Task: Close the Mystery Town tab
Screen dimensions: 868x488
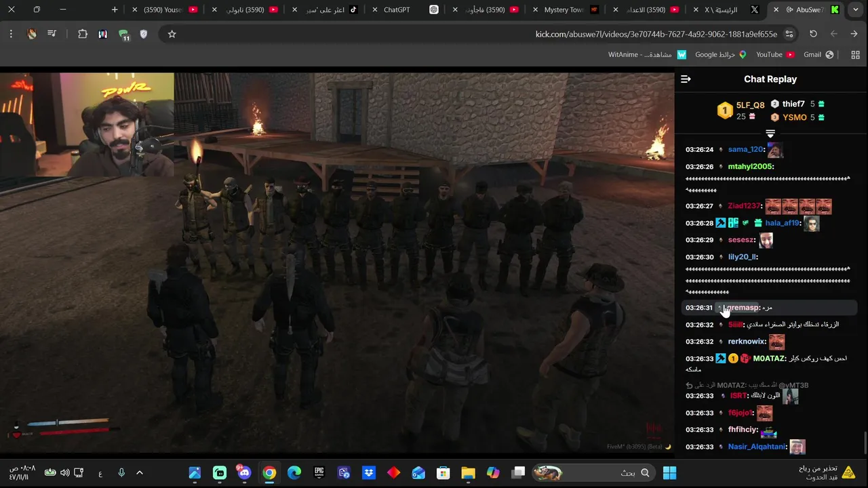Action: (535, 9)
